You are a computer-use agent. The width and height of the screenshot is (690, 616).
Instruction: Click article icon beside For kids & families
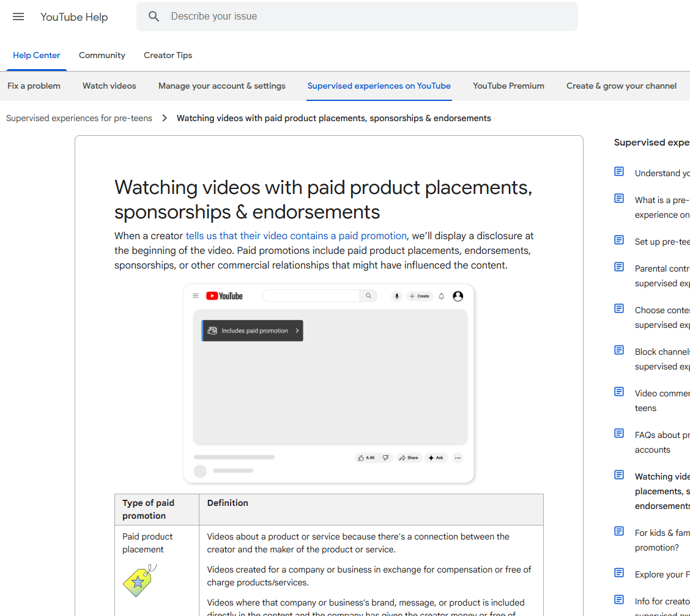(x=618, y=532)
